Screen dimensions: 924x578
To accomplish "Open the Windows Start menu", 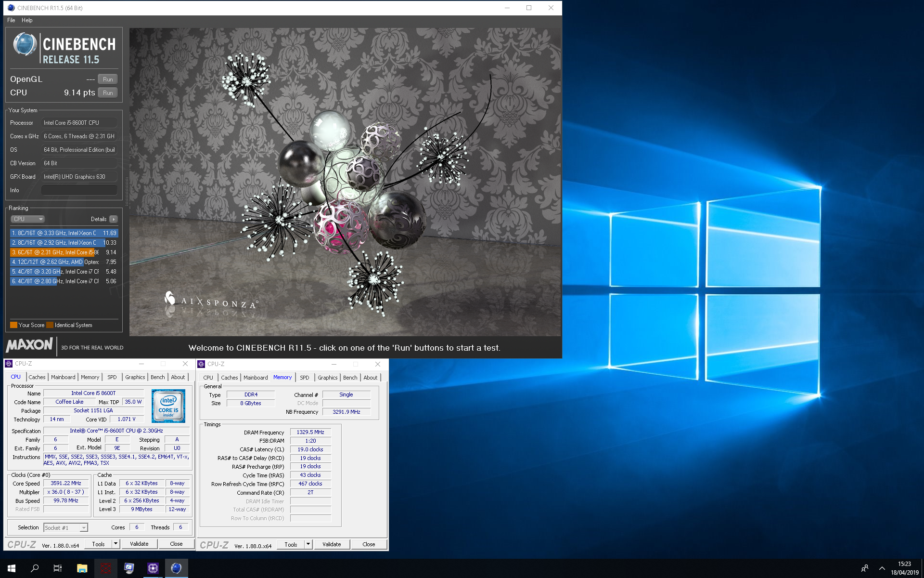I will pos(12,568).
